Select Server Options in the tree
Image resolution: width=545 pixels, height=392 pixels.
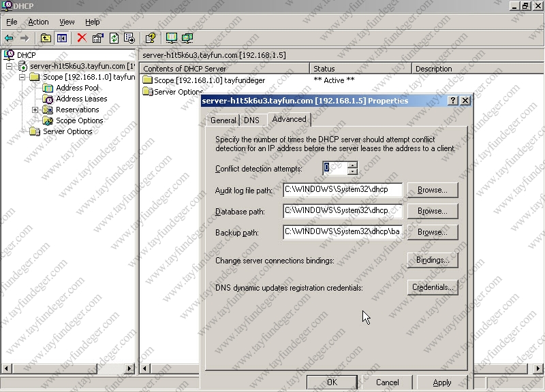pos(67,131)
